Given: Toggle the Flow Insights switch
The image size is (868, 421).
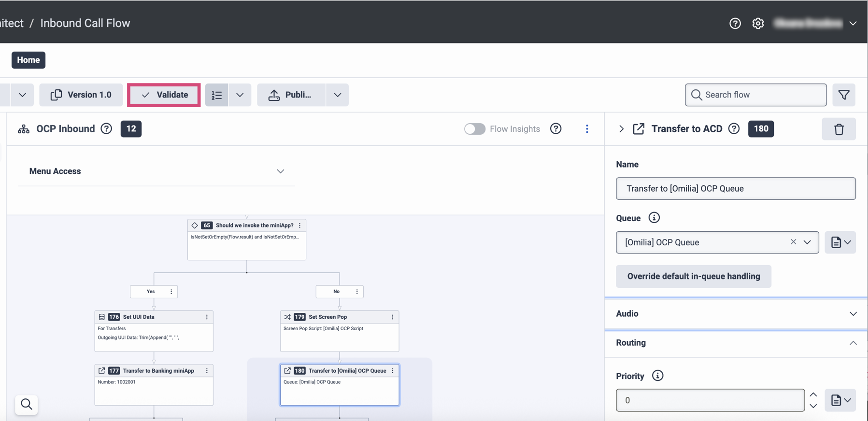Looking at the screenshot, I should pos(474,129).
